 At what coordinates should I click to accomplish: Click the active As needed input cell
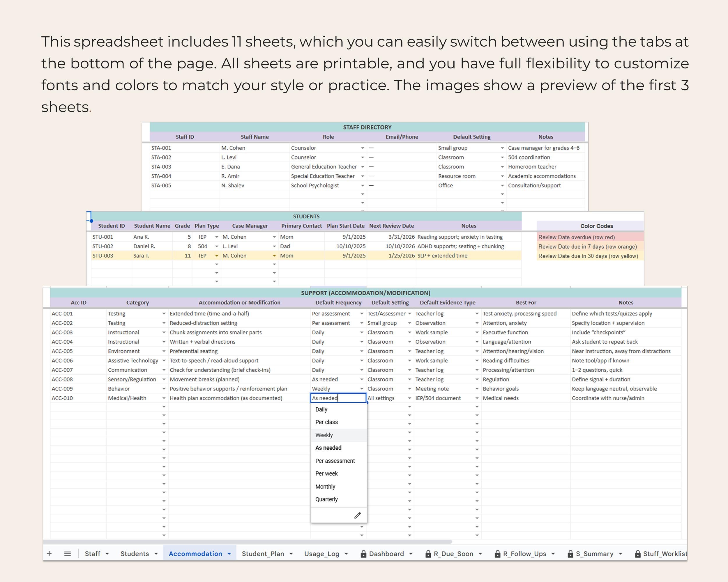[x=338, y=398]
